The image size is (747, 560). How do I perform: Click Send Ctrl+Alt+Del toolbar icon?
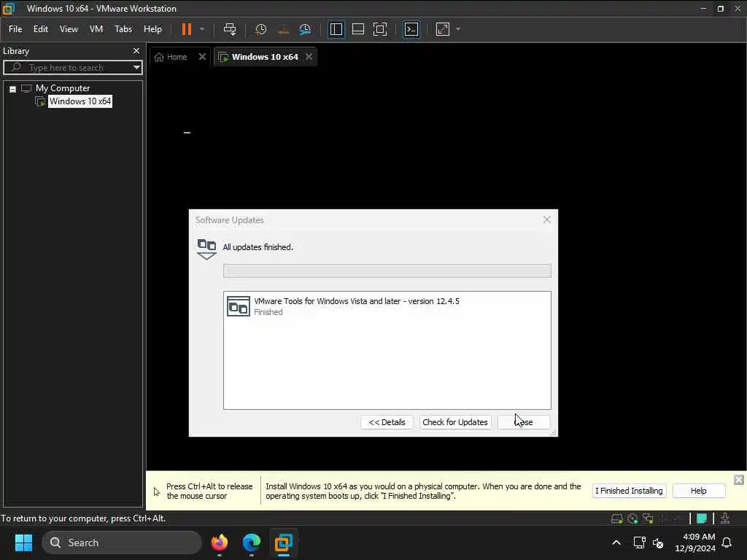(x=230, y=29)
